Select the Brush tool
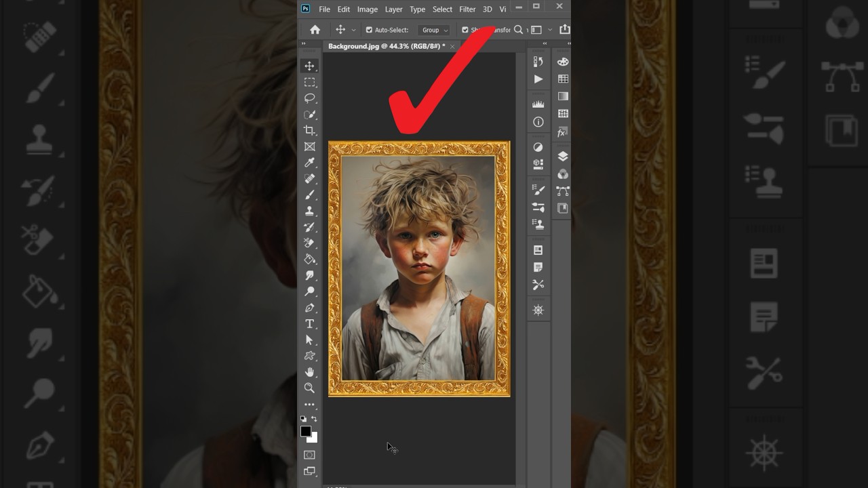Screen dimensions: 868x488 point(309,195)
